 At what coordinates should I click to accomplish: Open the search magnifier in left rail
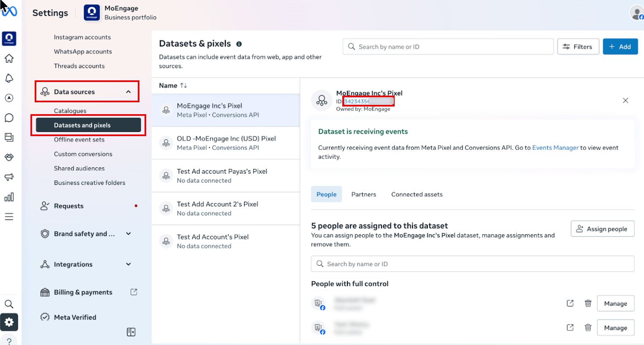point(9,304)
